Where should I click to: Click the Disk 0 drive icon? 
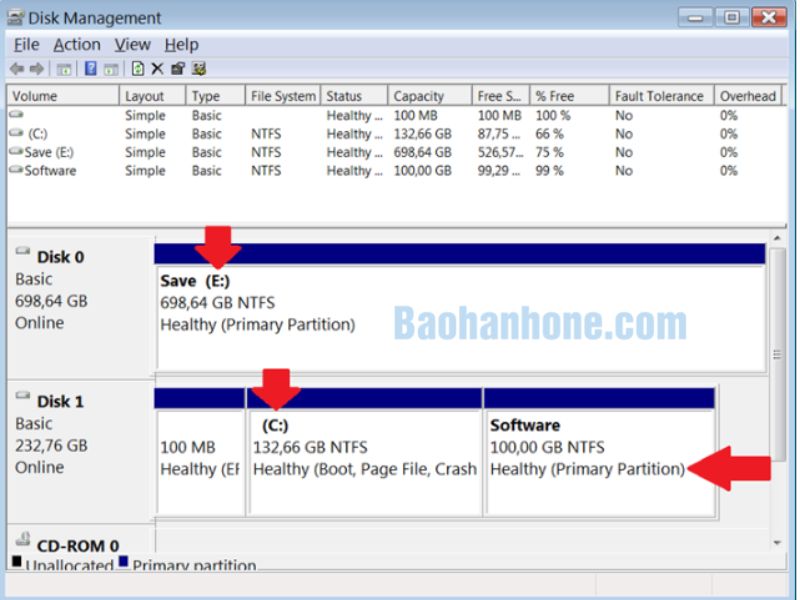23,253
